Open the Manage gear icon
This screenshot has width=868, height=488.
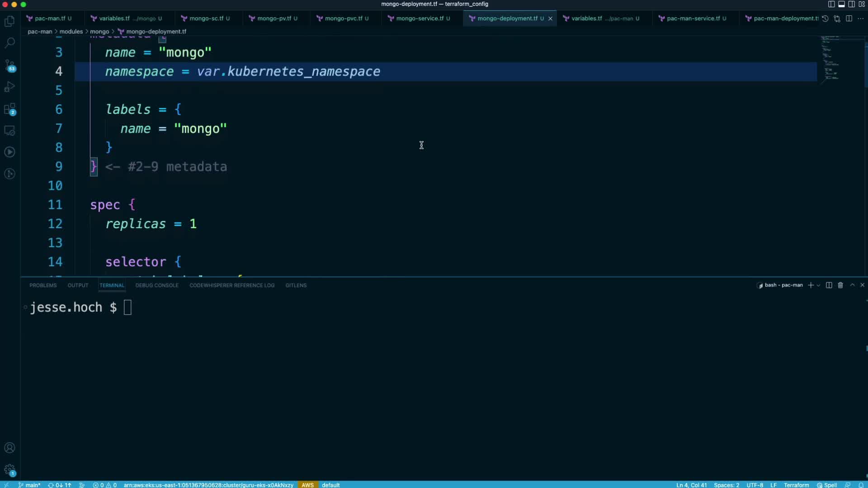tap(9, 469)
